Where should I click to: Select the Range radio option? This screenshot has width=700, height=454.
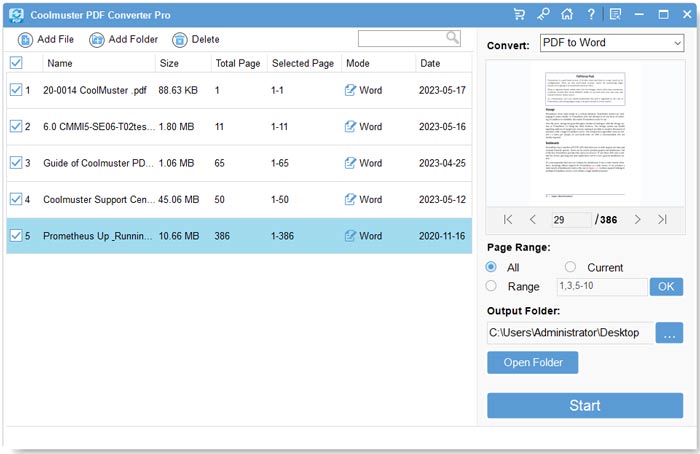pos(491,286)
